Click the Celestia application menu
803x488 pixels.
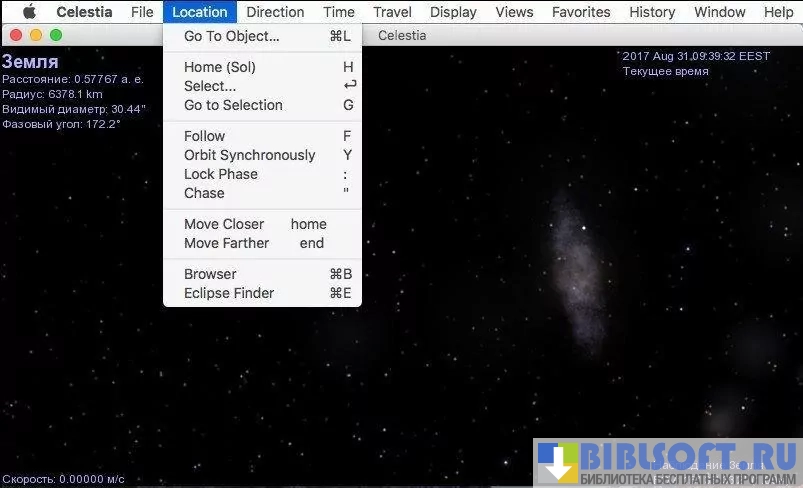(x=84, y=12)
